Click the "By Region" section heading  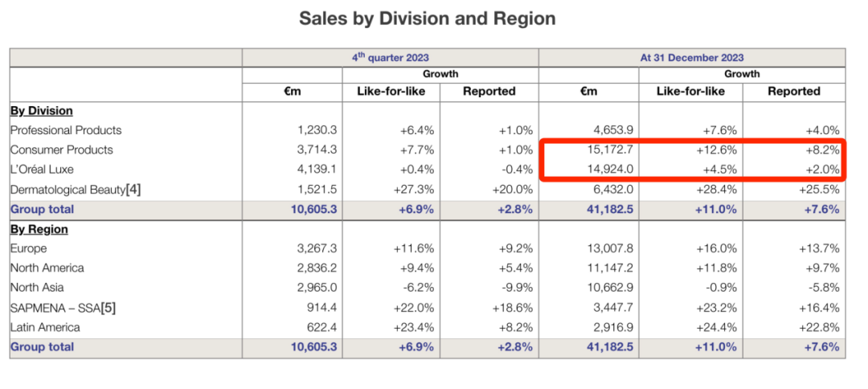click(x=39, y=229)
